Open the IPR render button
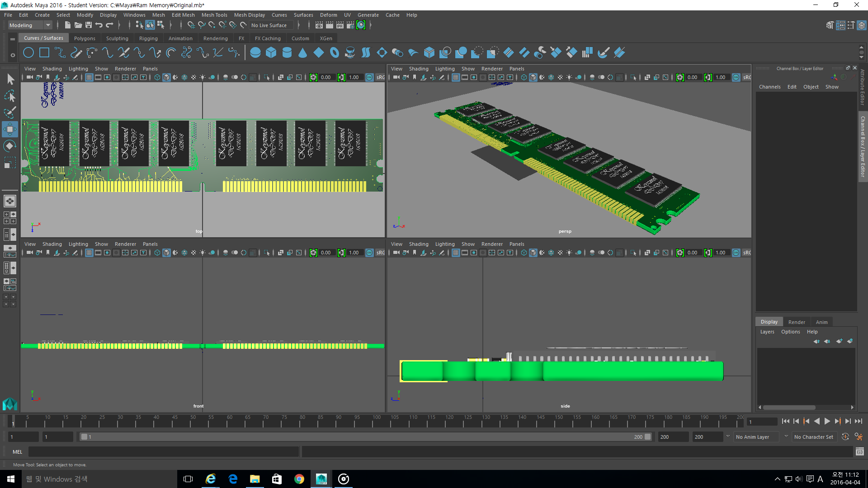Screen dimensions: 868x488 click(340, 25)
